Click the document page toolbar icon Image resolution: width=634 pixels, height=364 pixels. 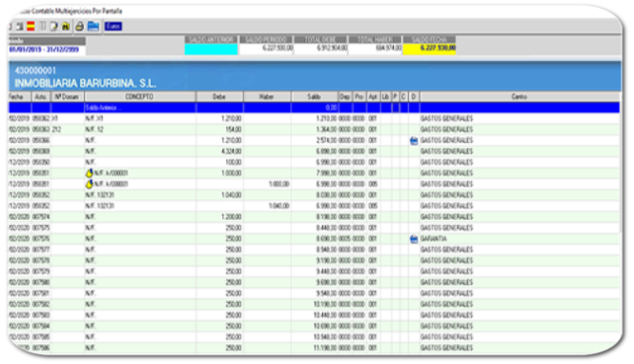tap(53, 27)
